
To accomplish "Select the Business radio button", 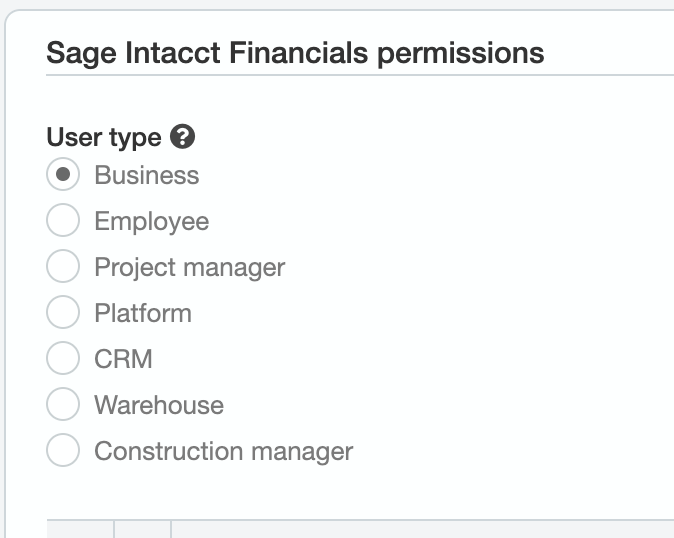I will coord(63,175).
